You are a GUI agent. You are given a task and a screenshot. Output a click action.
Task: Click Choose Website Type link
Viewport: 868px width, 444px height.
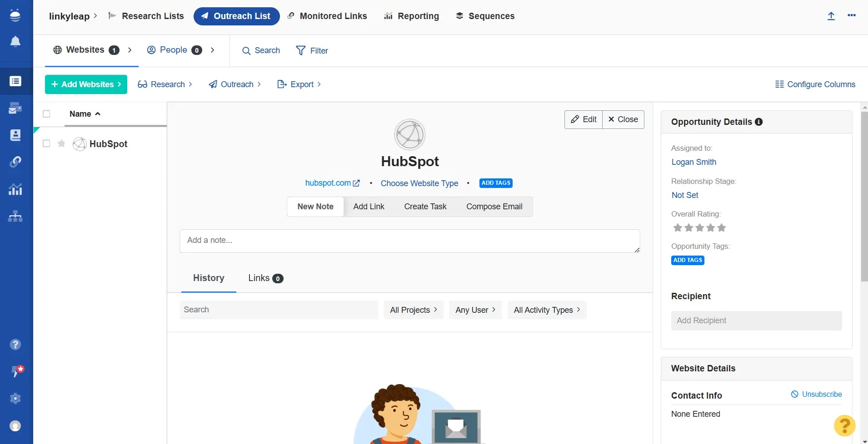[x=419, y=183]
